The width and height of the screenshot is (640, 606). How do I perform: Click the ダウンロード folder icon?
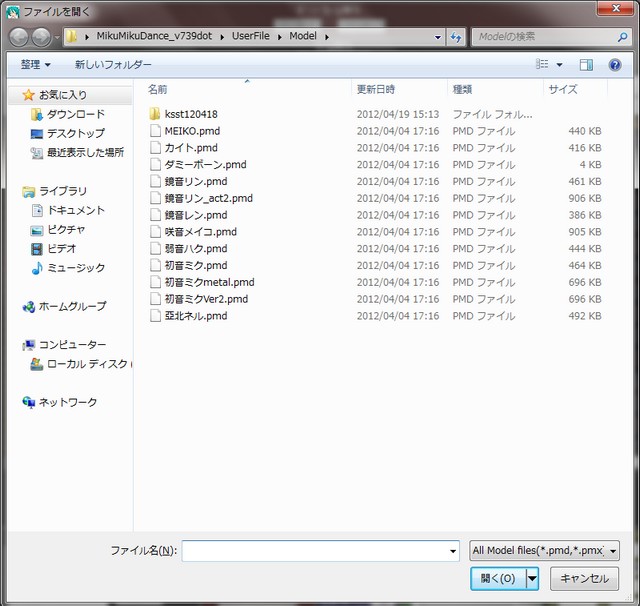click(x=37, y=115)
